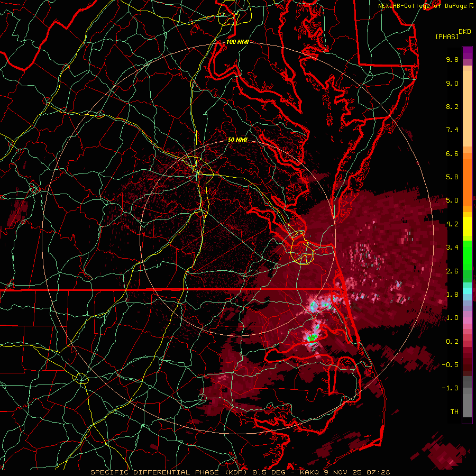Click the 3.4 legend value

(x=452, y=248)
